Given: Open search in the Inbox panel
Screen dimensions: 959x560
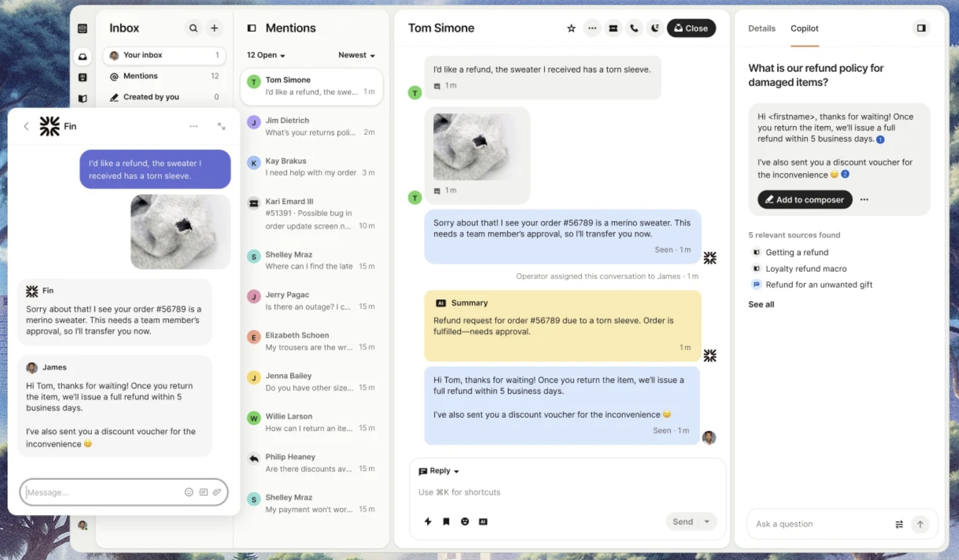Looking at the screenshot, I should pyautogui.click(x=193, y=28).
